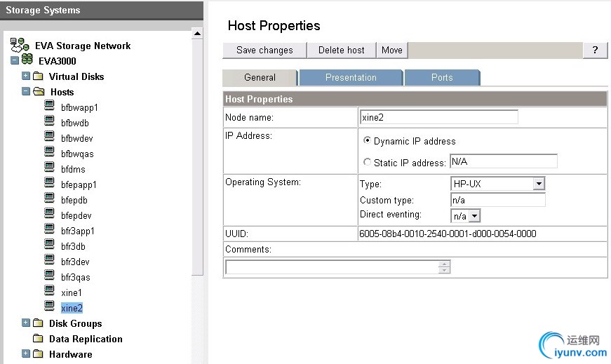Click inside the Comments text area
Viewport: 611px width, 364px height.
[x=332, y=267]
